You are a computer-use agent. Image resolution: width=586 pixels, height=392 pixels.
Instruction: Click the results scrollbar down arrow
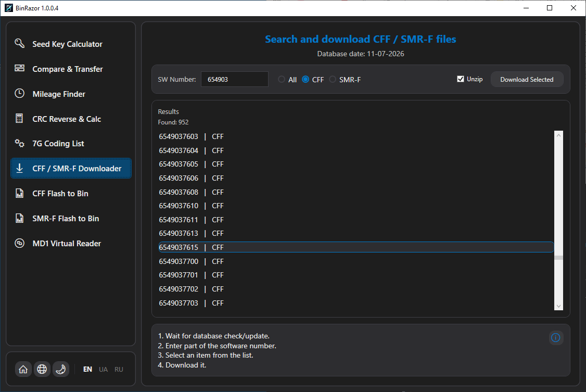559,306
